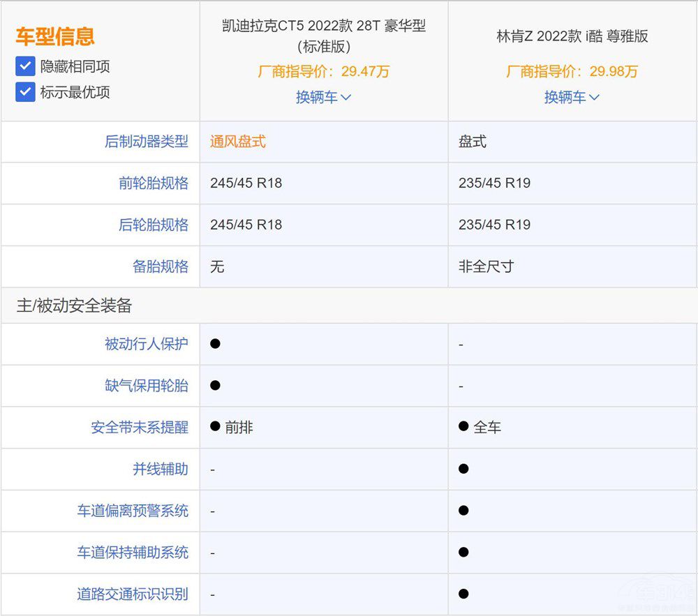Click the 车道偏离预警系统 parameter label

tap(133, 511)
